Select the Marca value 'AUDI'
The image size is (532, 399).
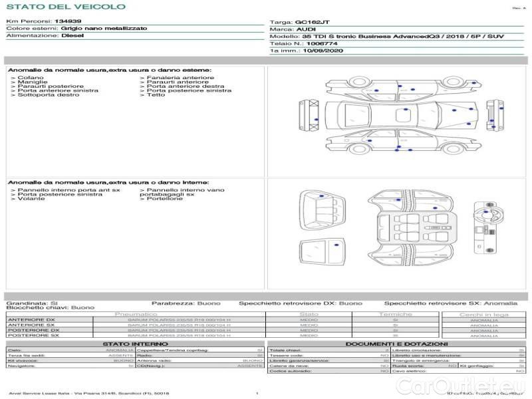pos(306,29)
